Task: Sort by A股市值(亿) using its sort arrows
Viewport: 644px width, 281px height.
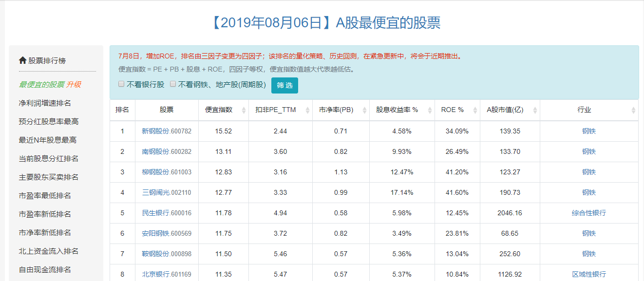Action: (x=535, y=110)
